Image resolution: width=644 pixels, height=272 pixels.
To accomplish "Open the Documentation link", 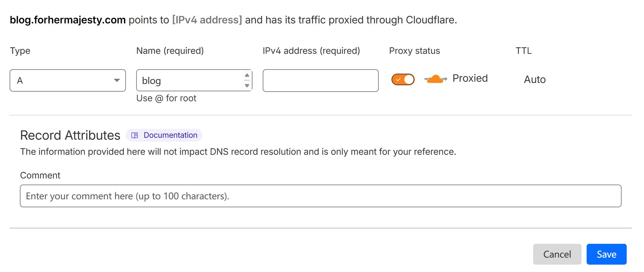I will pos(170,135).
